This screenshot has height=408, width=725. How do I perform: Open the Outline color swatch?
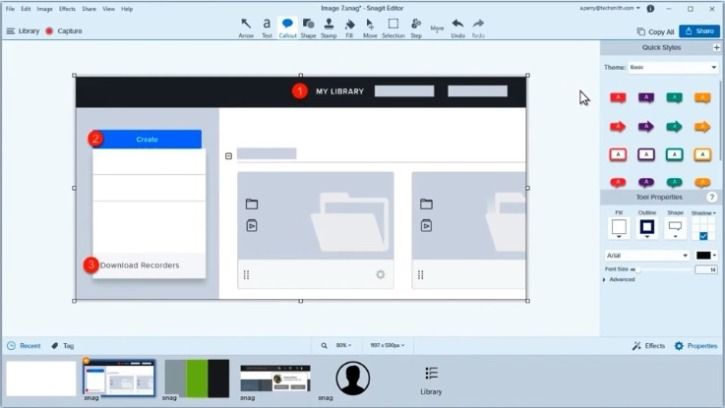pos(647,228)
